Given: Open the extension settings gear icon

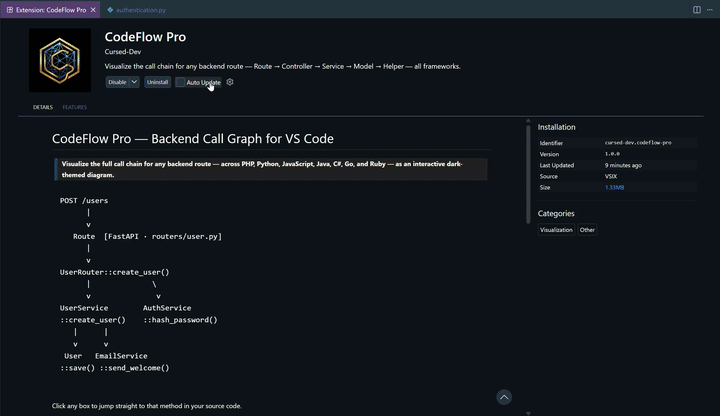Looking at the screenshot, I should (230, 82).
